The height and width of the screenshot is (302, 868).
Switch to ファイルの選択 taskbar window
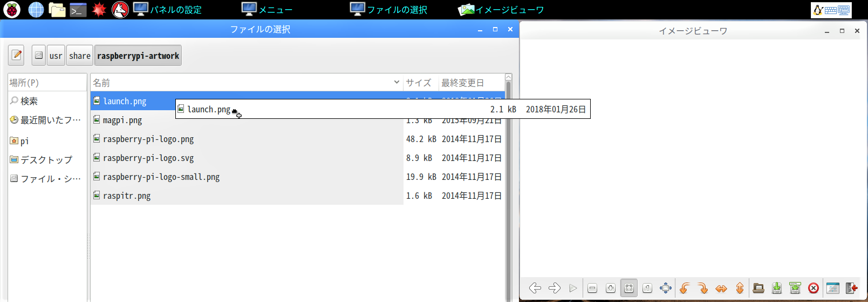click(x=388, y=9)
